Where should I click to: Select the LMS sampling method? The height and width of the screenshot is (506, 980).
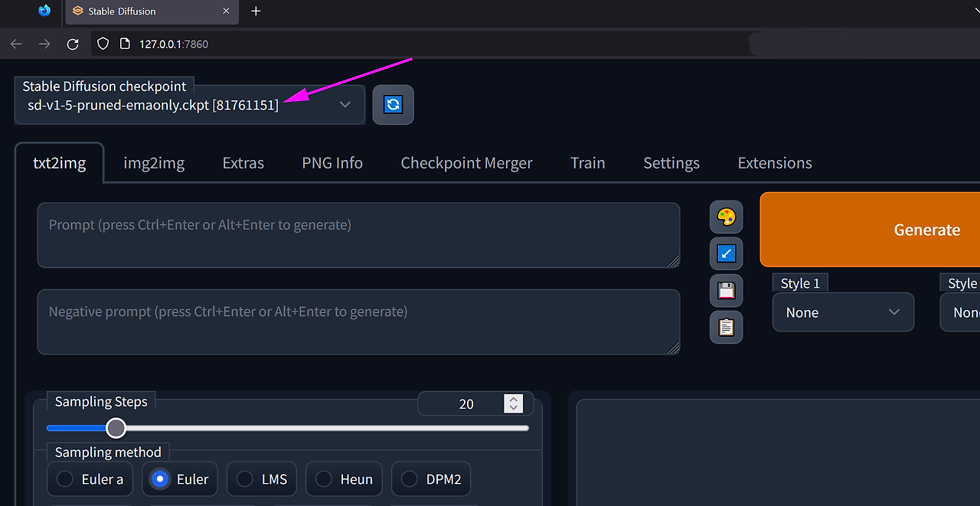tap(261, 478)
